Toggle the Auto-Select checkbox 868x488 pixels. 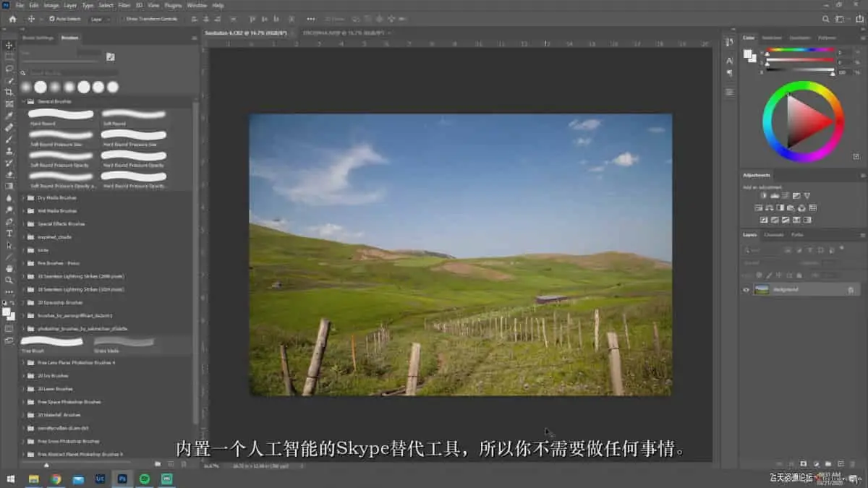coord(52,19)
